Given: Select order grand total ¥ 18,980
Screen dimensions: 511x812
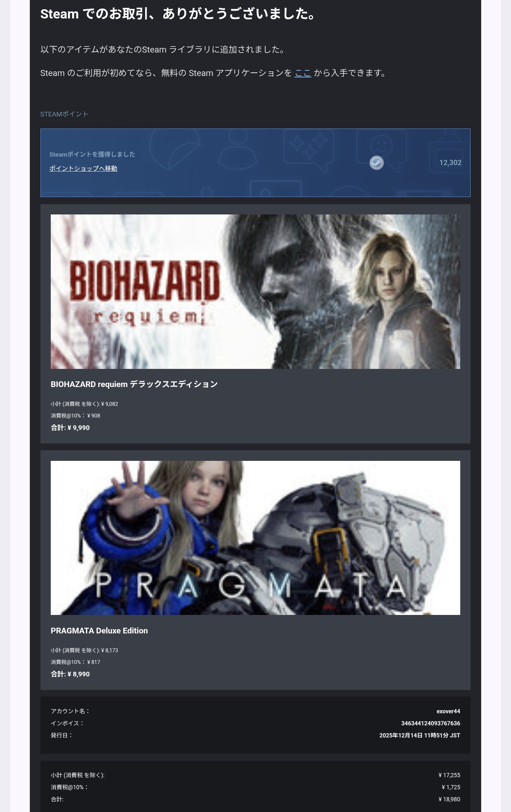Looking at the screenshot, I should (x=449, y=799).
